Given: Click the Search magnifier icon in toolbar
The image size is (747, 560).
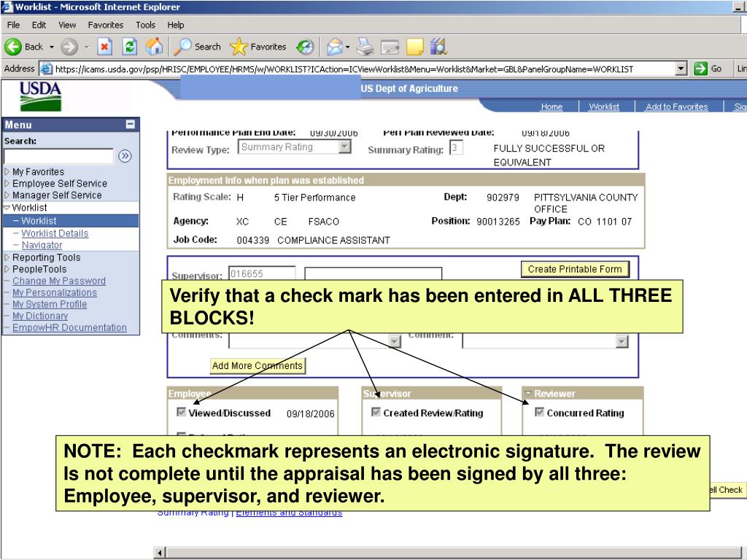Looking at the screenshot, I should pos(182,47).
